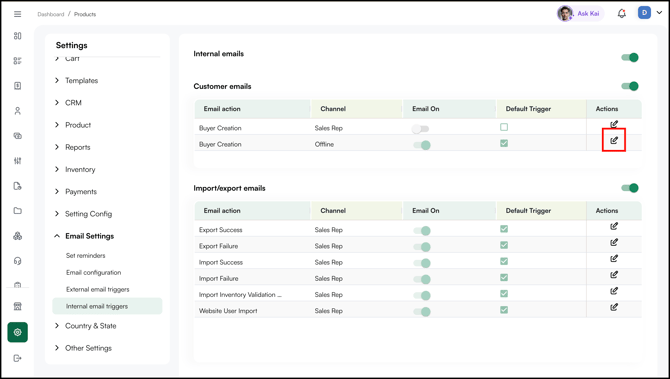Uncheck Default Trigger for Import Success
The width and height of the screenshot is (670, 379).
pyautogui.click(x=504, y=261)
